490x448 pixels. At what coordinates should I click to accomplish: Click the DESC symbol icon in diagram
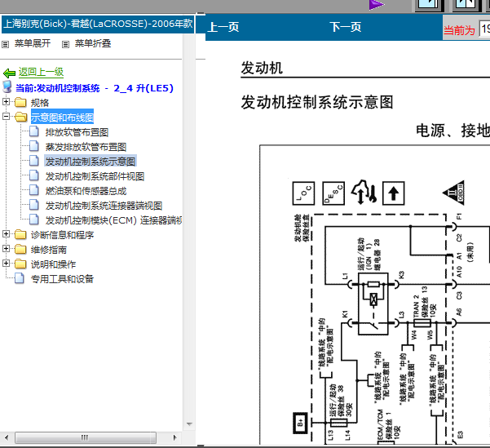pyautogui.click(x=333, y=193)
